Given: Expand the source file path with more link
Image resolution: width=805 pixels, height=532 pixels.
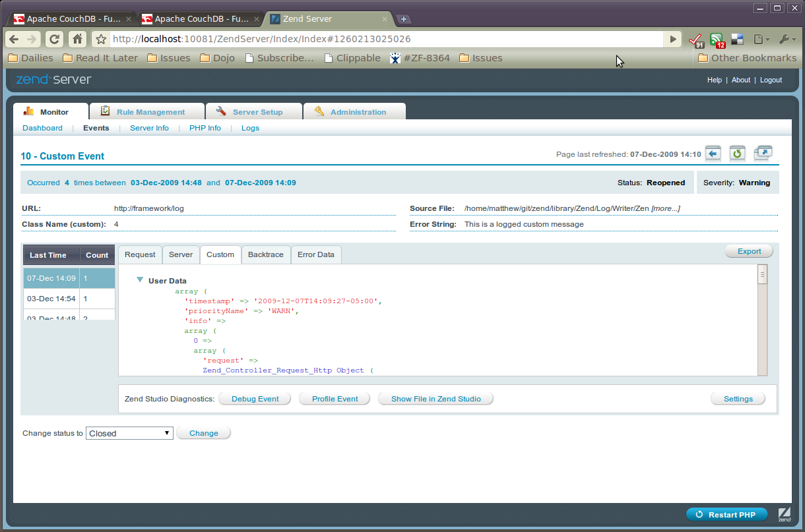Looking at the screenshot, I should [x=665, y=208].
